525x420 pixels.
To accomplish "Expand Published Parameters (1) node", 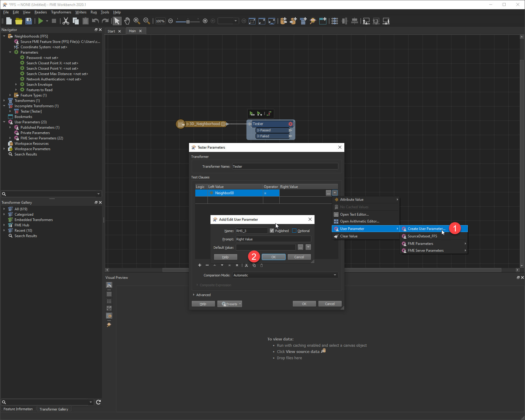I will coord(10,127).
